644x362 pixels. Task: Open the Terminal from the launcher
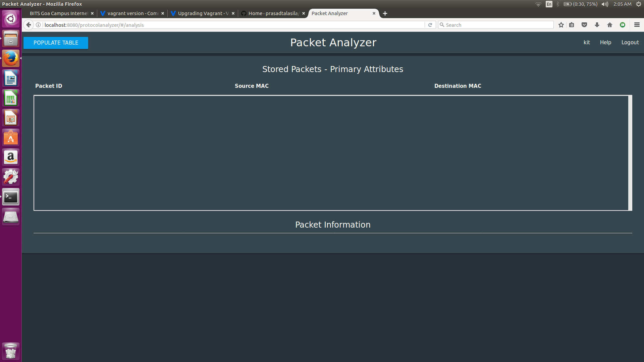(11, 197)
